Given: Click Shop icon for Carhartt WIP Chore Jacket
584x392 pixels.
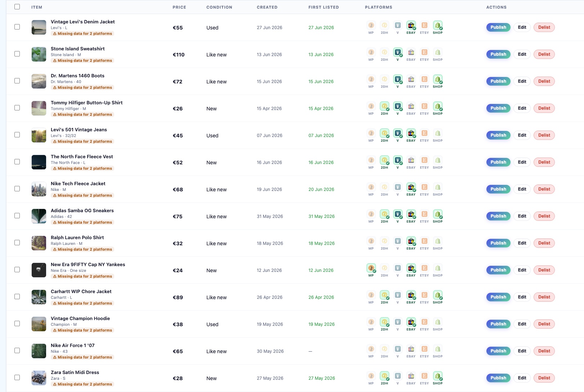Looking at the screenshot, I should coord(437,295).
